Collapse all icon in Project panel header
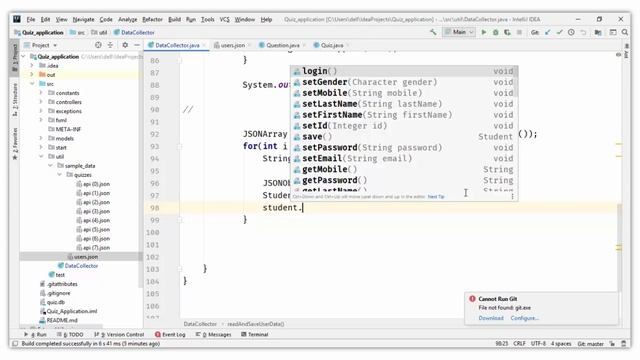The image size is (640, 360). [x=110, y=45]
